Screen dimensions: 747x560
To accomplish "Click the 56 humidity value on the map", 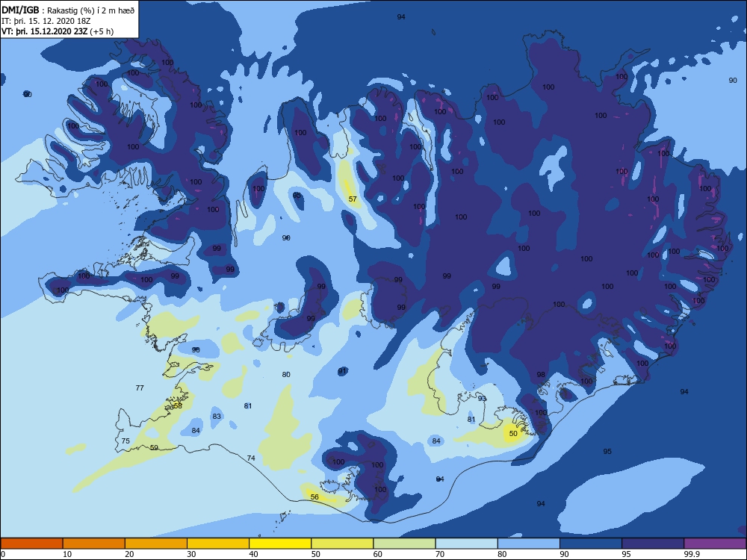I will pyautogui.click(x=314, y=497).
